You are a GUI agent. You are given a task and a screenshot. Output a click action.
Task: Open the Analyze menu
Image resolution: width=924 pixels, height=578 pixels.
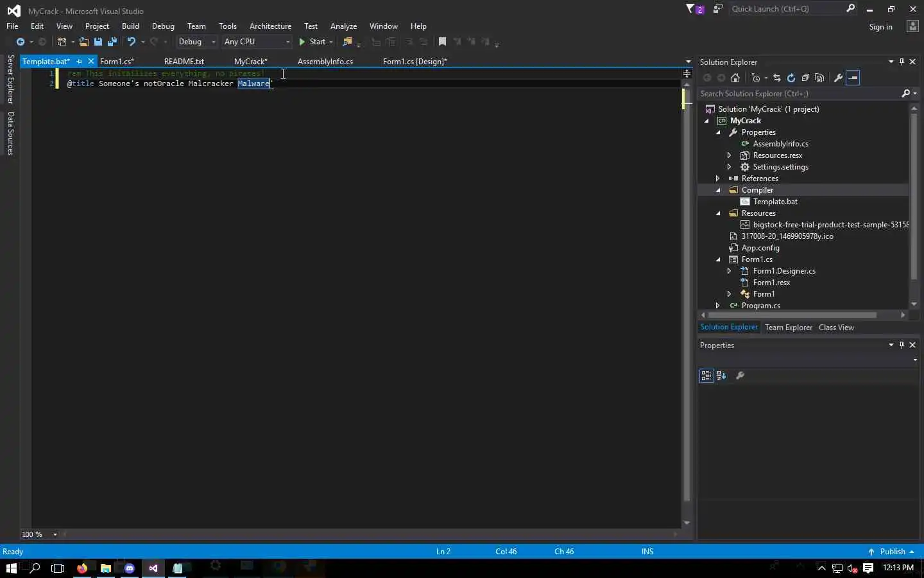[x=343, y=26]
